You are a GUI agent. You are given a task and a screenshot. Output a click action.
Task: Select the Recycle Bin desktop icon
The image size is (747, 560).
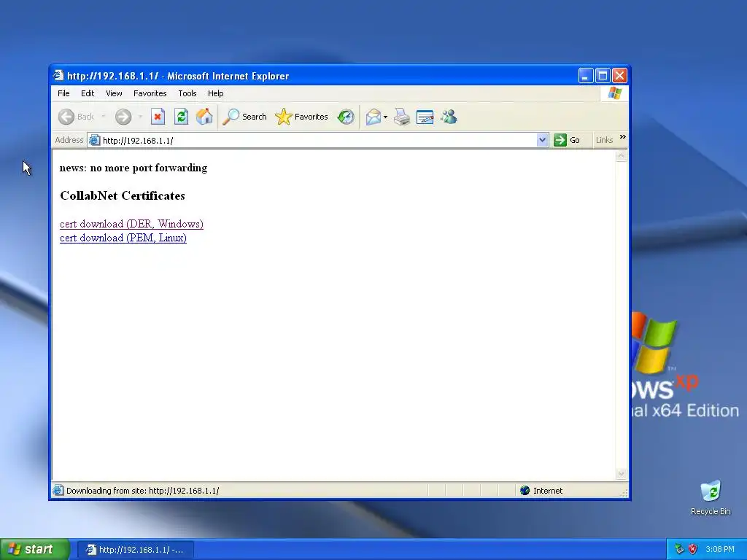(x=711, y=498)
